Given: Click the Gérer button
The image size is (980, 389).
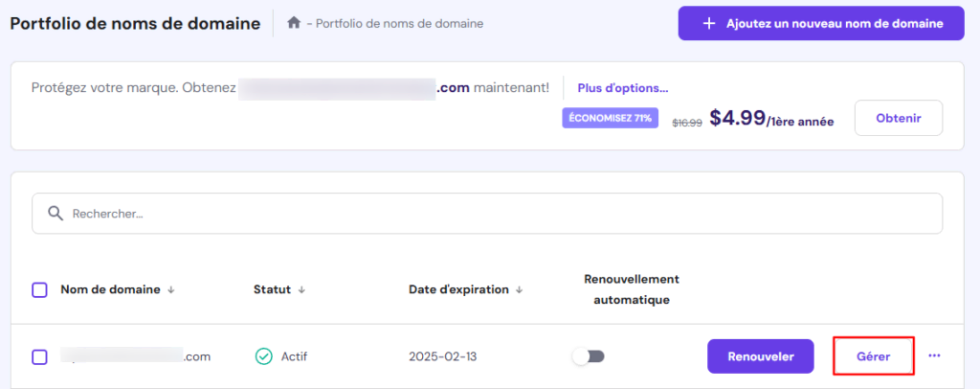Looking at the screenshot, I should (x=874, y=356).
